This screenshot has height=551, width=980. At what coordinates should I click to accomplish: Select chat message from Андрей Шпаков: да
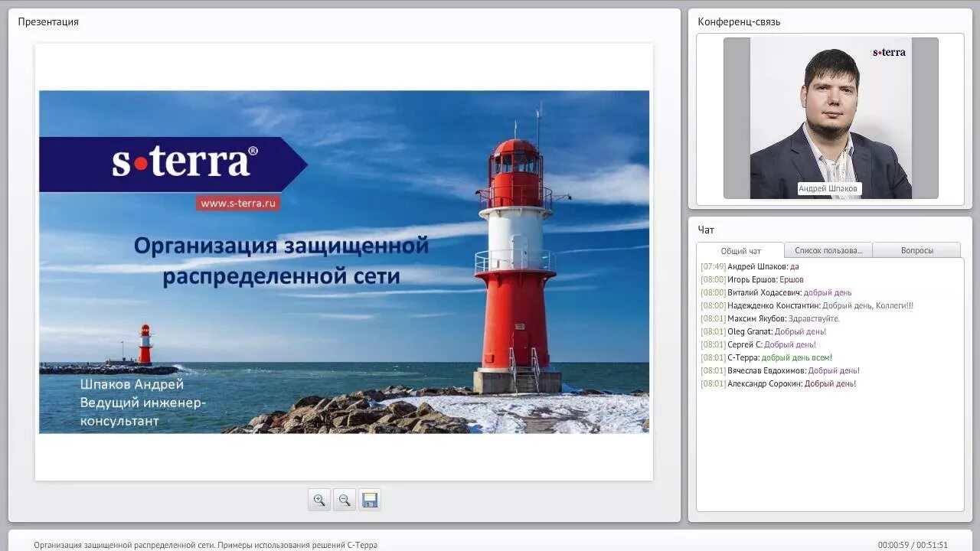[750, 266]
